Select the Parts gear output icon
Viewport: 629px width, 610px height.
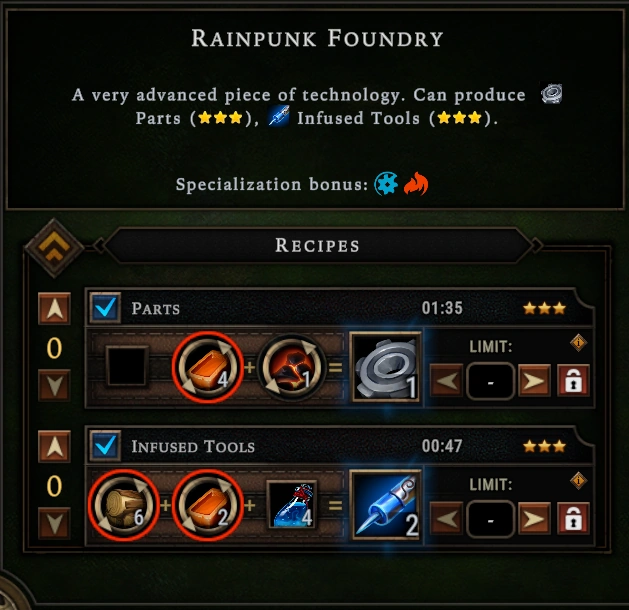click(386, 367)
